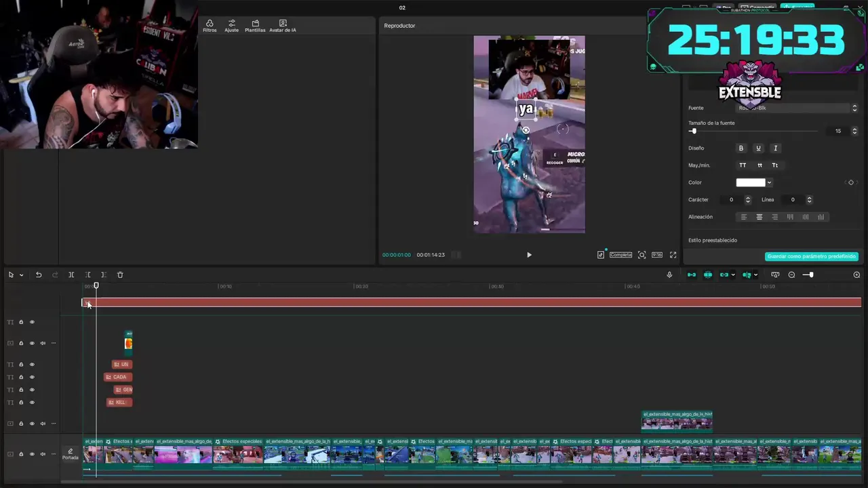Open the linkage options dropdown arrow
868x488 pixels.
(x=733, y=275)
